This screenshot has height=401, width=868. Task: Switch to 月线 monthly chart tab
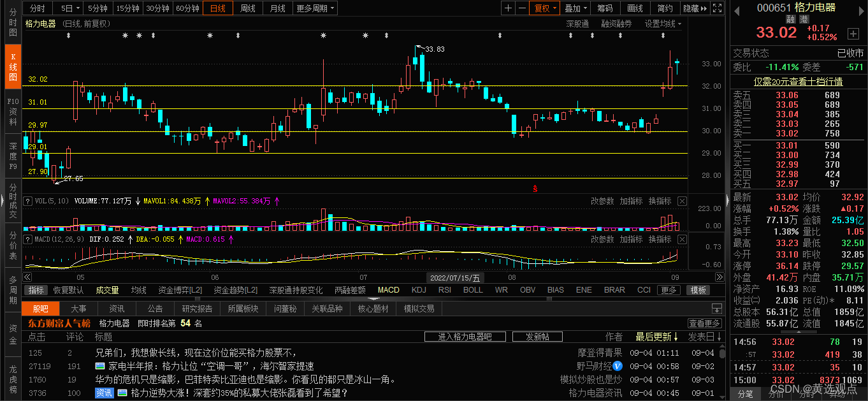277,8
